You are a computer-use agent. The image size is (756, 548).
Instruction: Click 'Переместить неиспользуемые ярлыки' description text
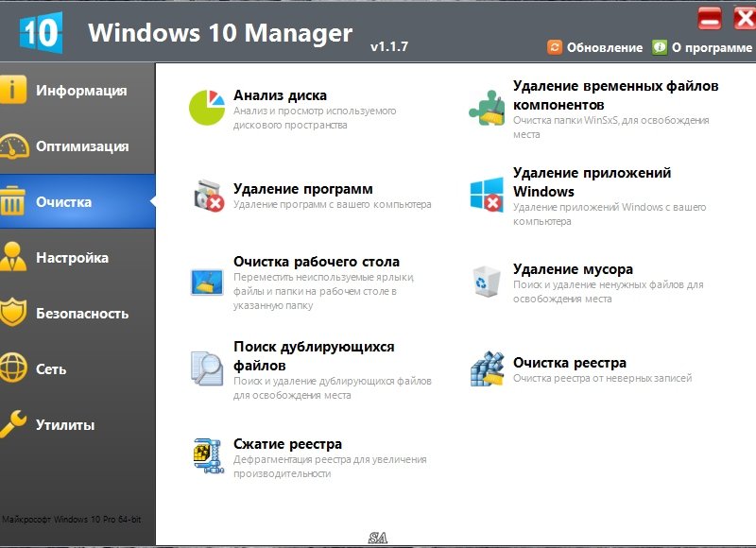tap(323, 291)
